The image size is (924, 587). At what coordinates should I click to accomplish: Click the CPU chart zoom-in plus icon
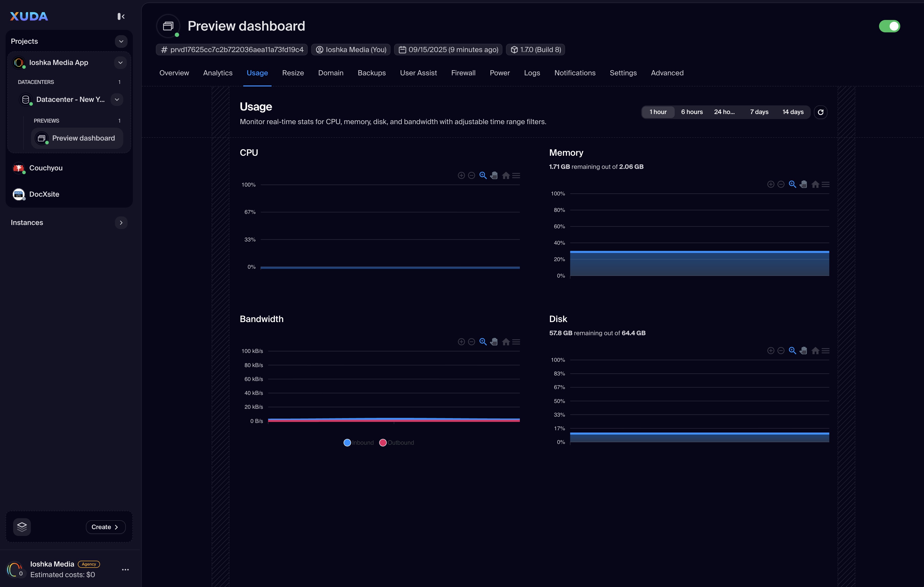[x=461, y=175]
